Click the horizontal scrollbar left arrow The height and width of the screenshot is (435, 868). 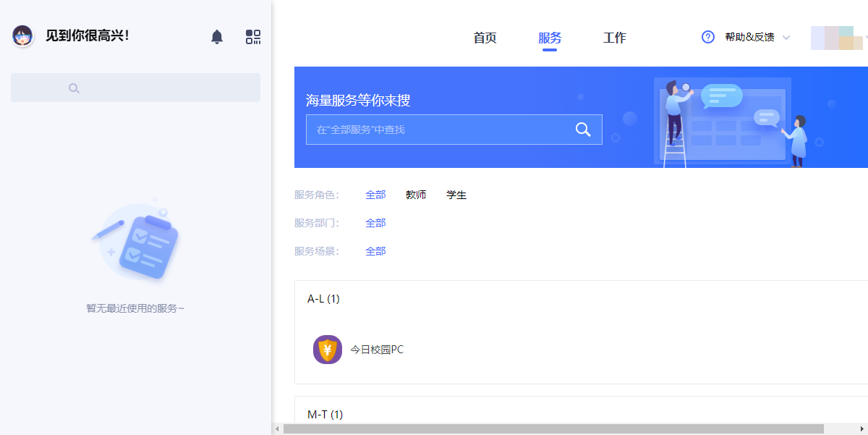coord(277,429)
